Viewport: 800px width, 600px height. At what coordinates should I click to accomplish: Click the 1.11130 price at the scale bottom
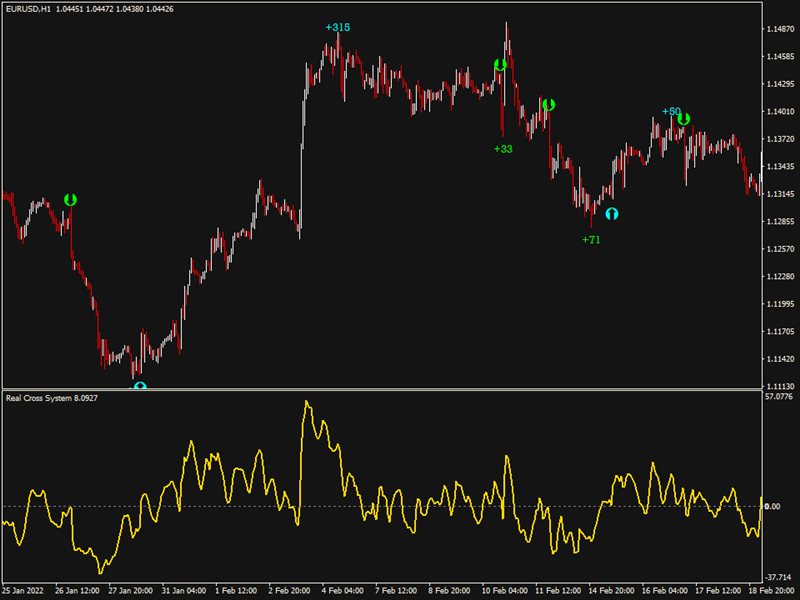(x=780, y=386)
